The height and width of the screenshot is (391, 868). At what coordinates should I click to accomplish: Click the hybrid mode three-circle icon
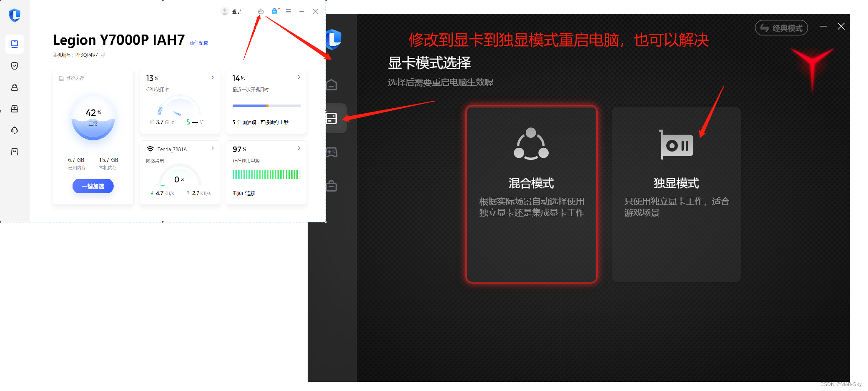(x=531, y=144)
